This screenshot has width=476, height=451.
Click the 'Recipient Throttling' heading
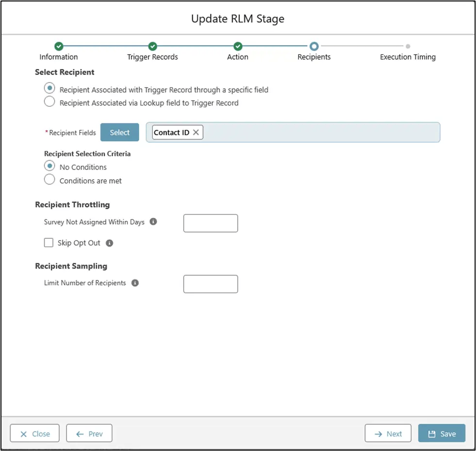pyautogui.click(x=72, y=205)
